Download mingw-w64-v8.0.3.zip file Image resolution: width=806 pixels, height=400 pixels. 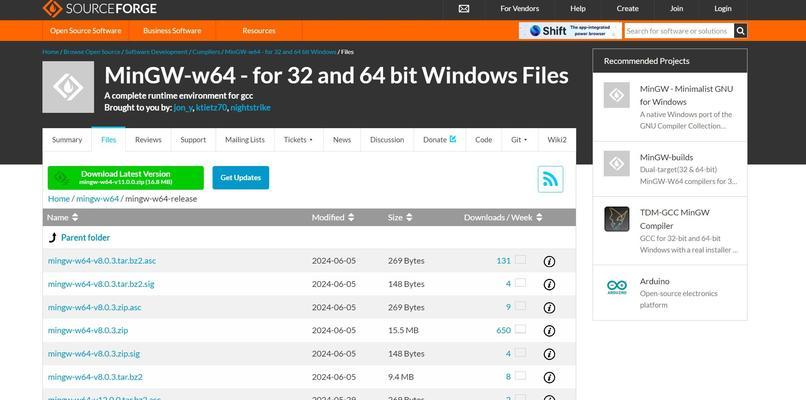(88, 331)
